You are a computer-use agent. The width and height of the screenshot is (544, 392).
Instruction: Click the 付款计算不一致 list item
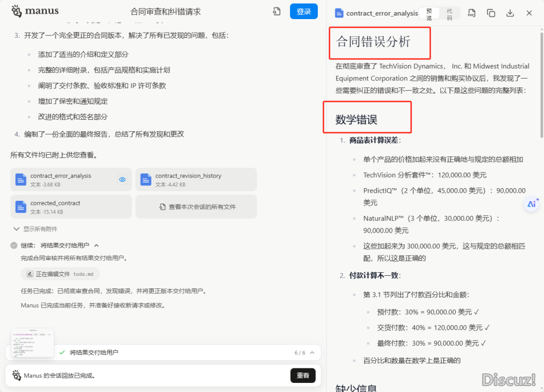375,276
